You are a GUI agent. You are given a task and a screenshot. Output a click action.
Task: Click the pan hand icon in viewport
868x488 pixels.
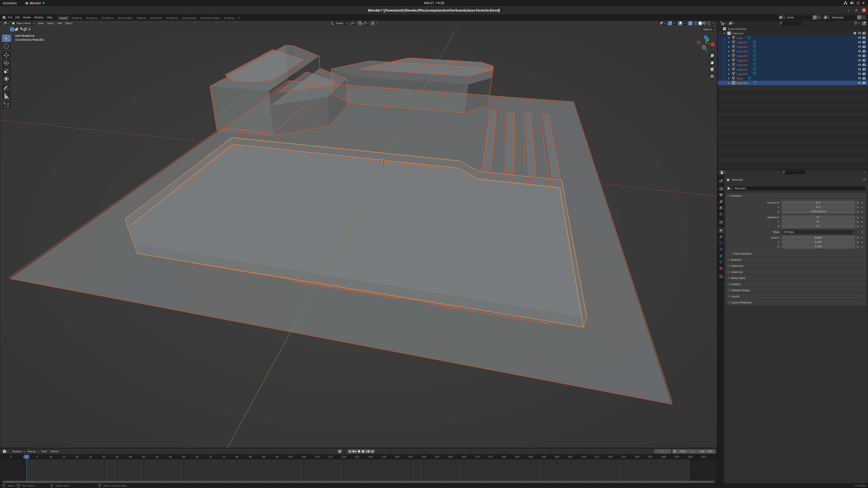point(712,63)
